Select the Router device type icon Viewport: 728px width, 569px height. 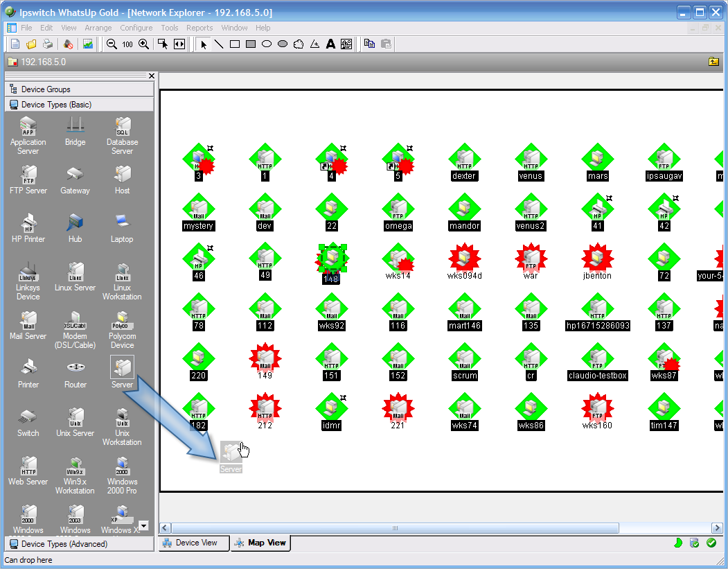click(x=76, y=372)
